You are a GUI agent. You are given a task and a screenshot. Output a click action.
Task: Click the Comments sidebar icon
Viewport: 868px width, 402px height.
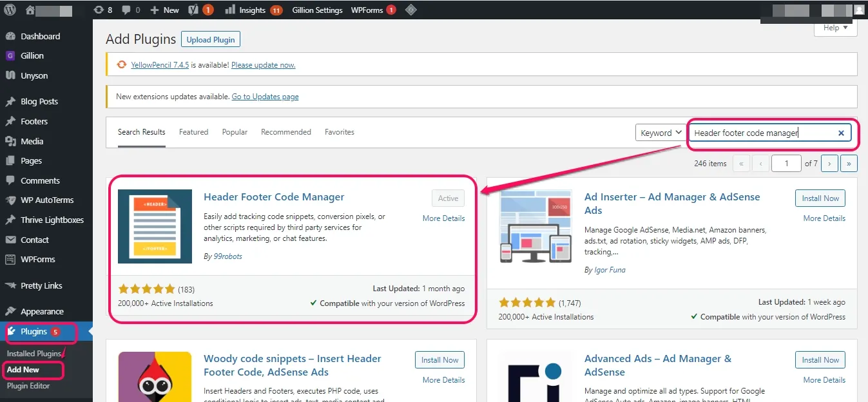point(10,181)
